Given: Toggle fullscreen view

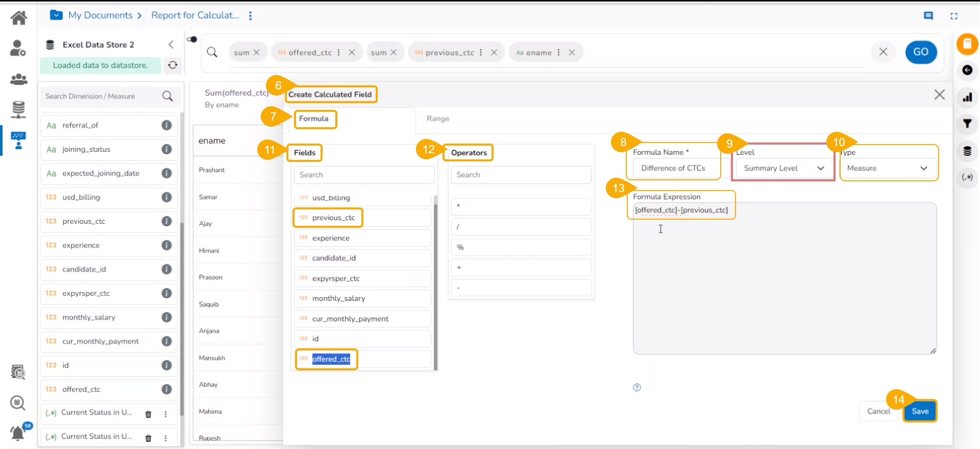Looking at the screenshot, I should (x=953, y=16).
